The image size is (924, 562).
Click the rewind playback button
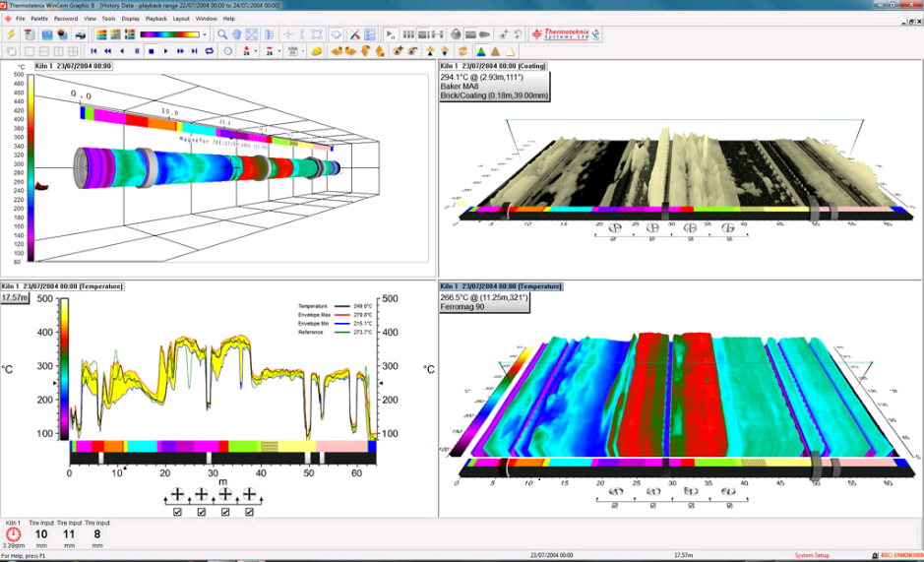tap(108, 51)
